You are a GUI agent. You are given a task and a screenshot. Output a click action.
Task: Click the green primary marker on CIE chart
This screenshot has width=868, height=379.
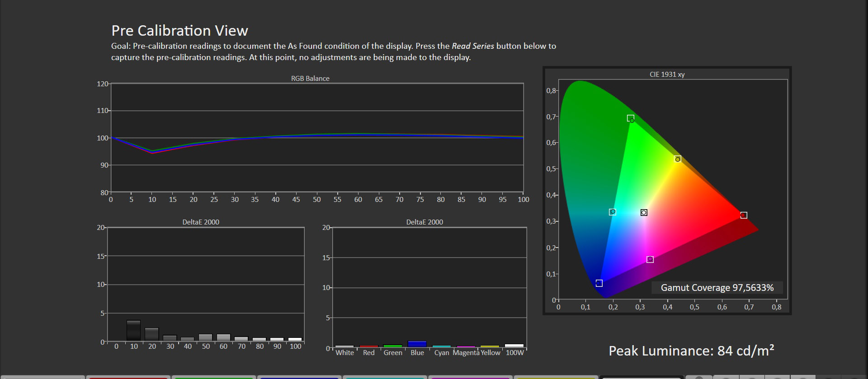click(x=631, y=118)
